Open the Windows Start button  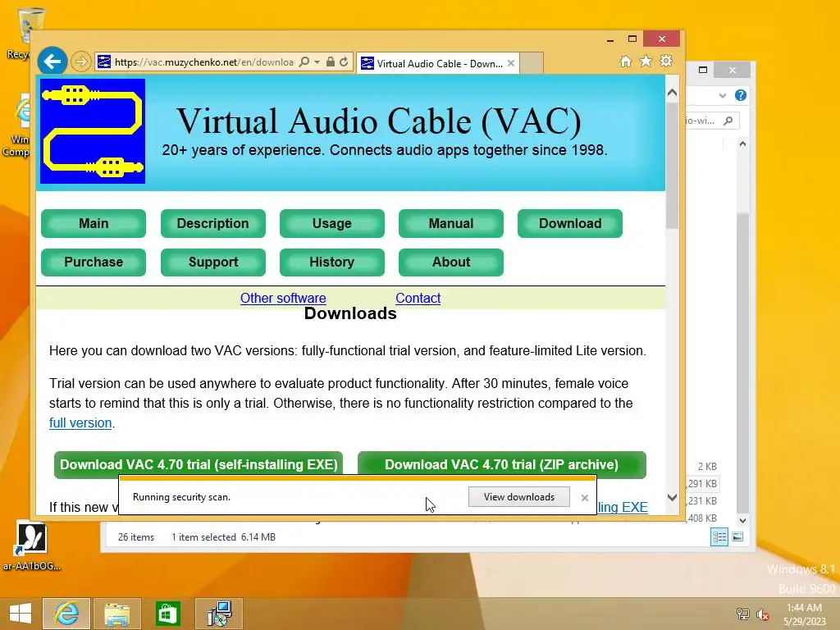tap(21, 614)
